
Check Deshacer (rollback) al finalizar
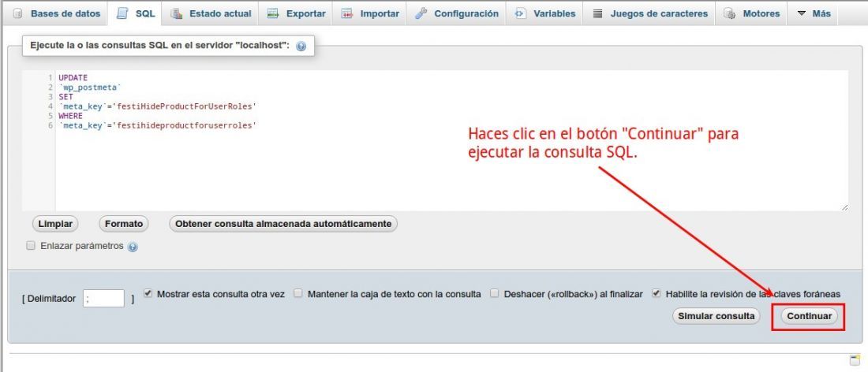pyautogui.click(x=495, y=293)
